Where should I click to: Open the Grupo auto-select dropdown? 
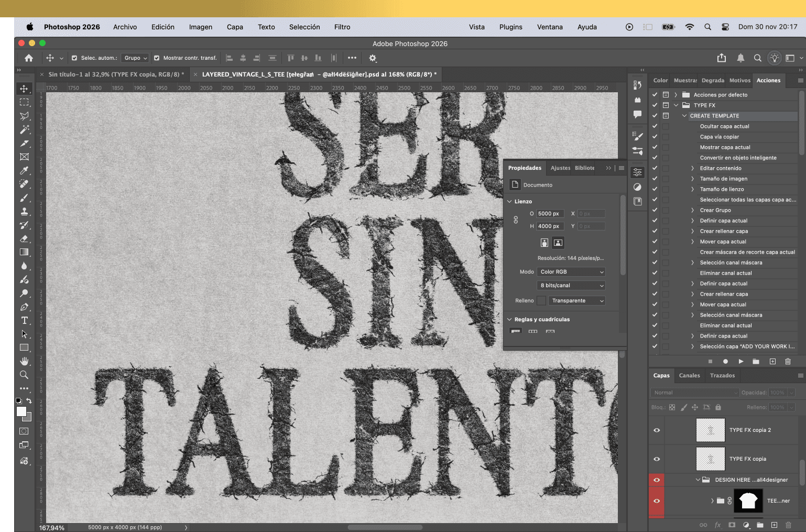tap(135, 58)
